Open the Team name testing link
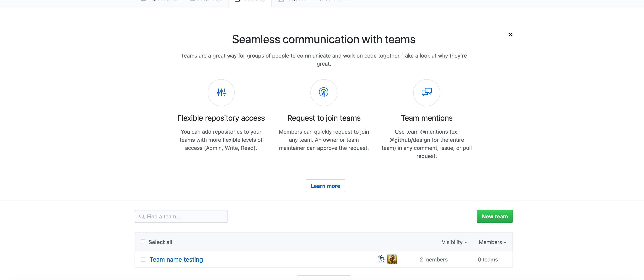This screenshot has height=280, width=644. point(176,260)
